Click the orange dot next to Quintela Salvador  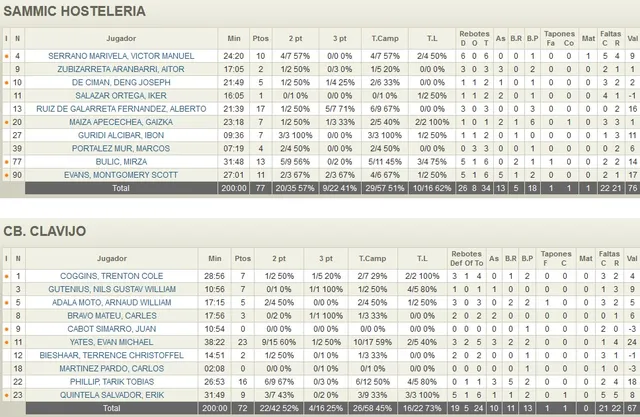pos(6,394)
